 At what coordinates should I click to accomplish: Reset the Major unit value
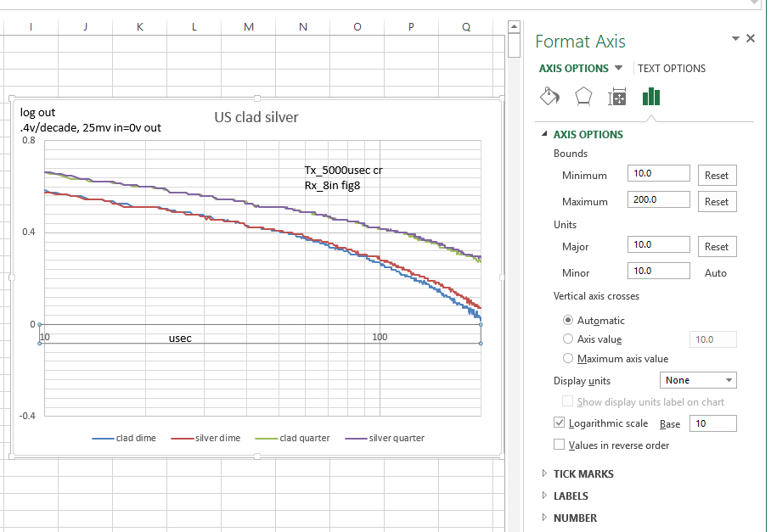[x=716, y=247]
